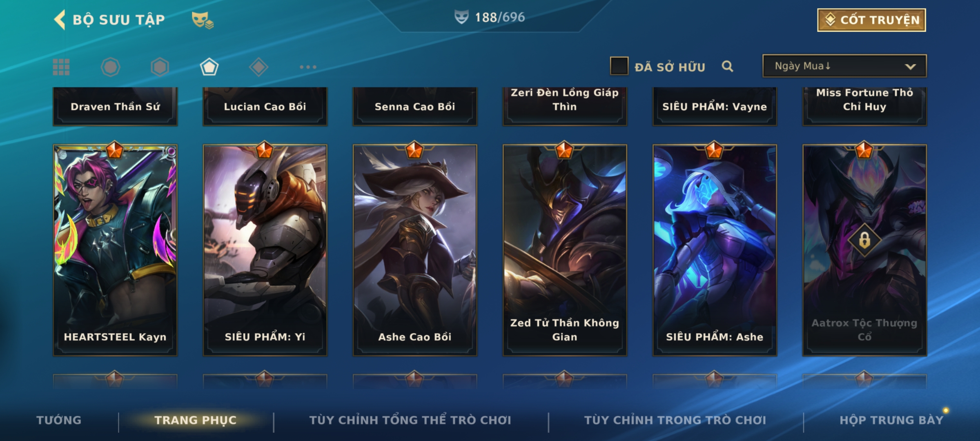Select the highlighted pentagon rarity filter icon
This screenshot has height=441, width=980.
pyautogui.click(x=209, y=67)
